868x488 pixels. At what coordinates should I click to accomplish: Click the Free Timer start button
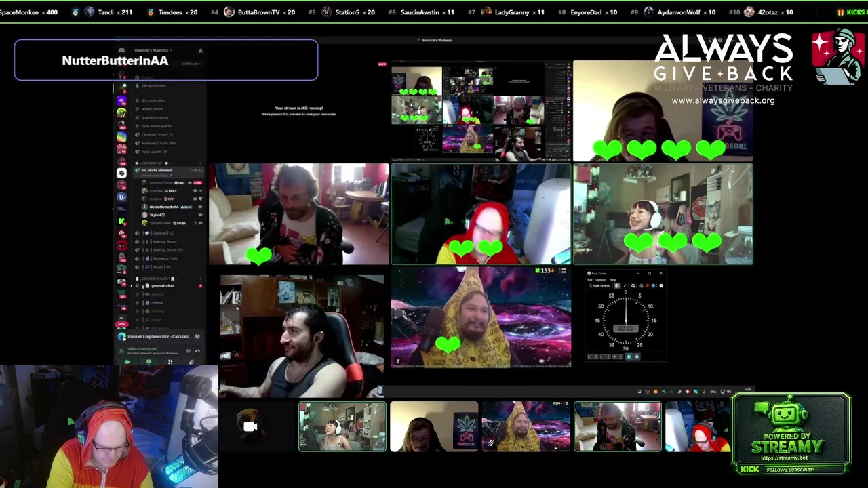pos(629,357)
